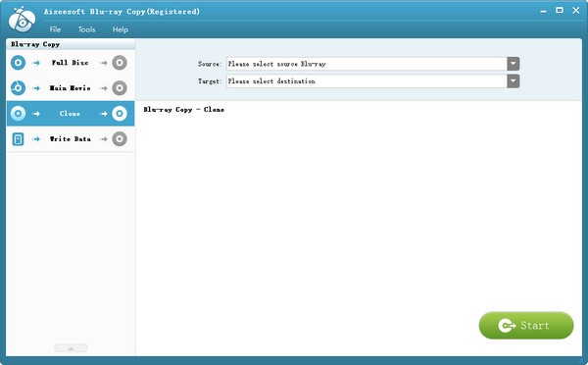
Task: Open the File menu
Action: click(55, 29)
